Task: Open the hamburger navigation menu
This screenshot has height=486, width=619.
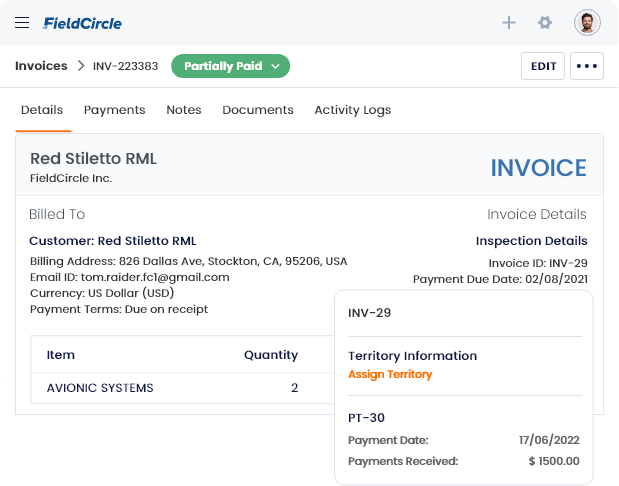Action: pyautogui.click(x=22, y=23)
